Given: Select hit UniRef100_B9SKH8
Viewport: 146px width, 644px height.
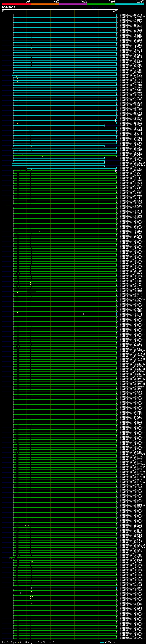Looking at the screenshot, I should coord(131,93).
